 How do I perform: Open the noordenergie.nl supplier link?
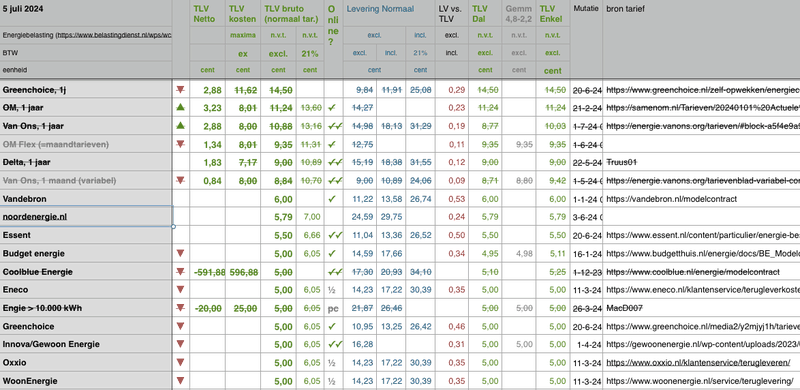pyautogui.click(x=35, y=217)
